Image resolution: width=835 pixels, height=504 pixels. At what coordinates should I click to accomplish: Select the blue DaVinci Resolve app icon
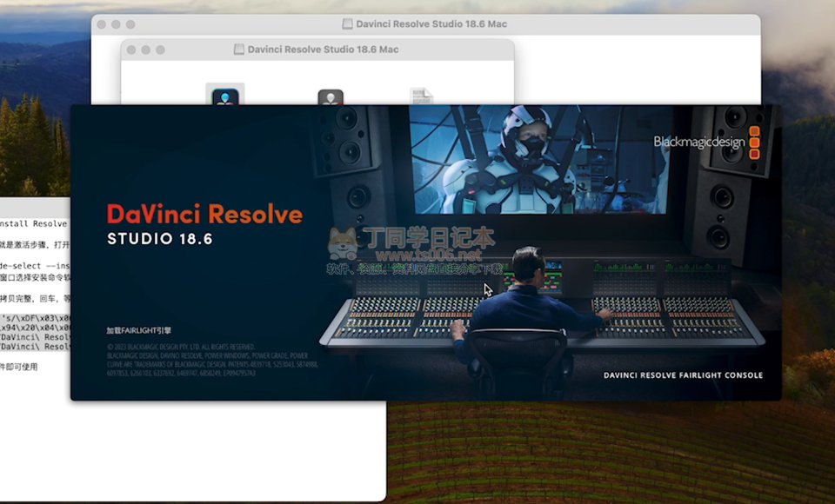pos(225,95)
